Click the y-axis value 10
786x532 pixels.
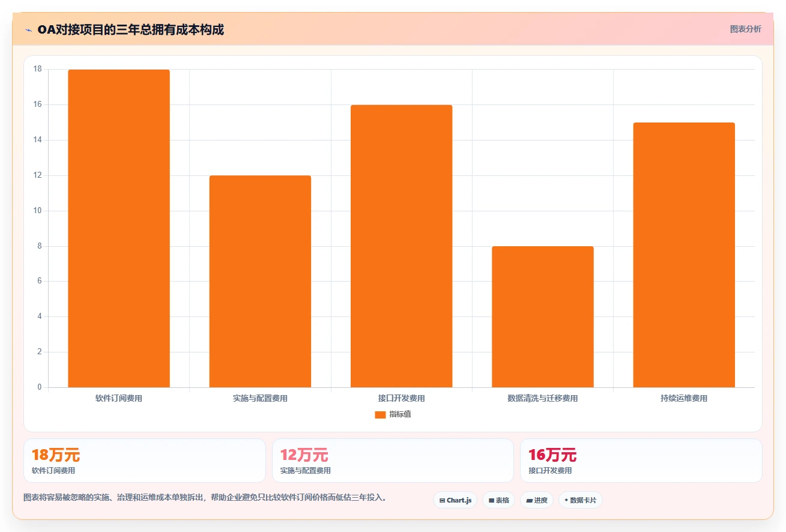38,211
